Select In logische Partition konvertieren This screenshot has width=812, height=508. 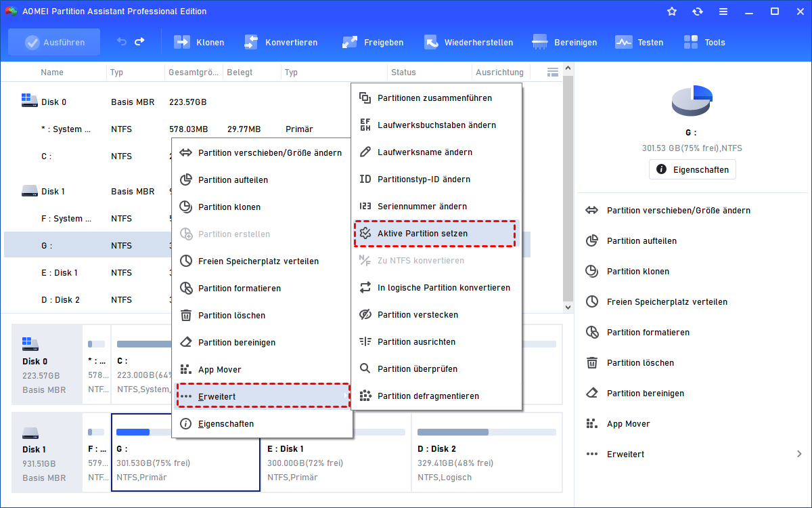tap(436, 288)
